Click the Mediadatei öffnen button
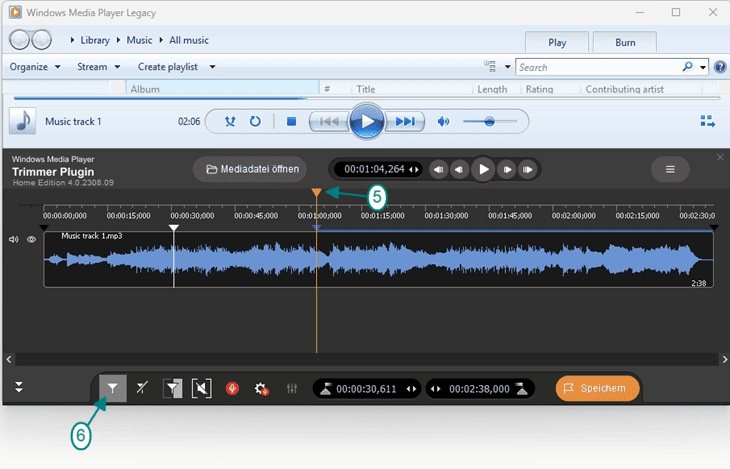Image resolution: width=730 pixels, height=469 pixels. tap(252, 169)
